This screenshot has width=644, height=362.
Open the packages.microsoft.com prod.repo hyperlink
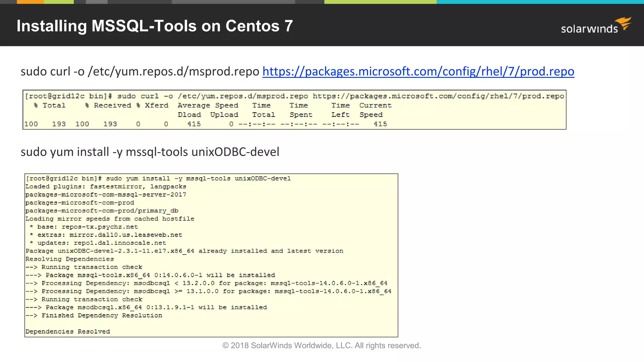(418, 72)
